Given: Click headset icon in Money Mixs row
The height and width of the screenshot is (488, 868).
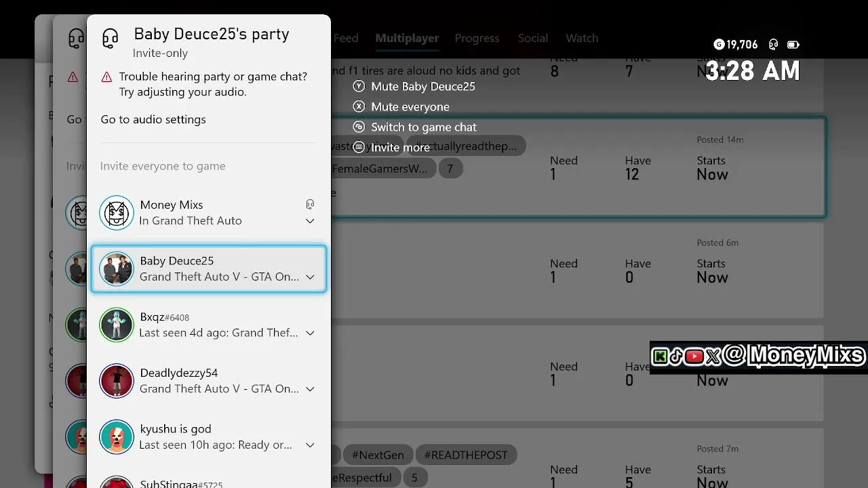Looking at the screenshot, I should pyautogui.click(x=310, y=204).
